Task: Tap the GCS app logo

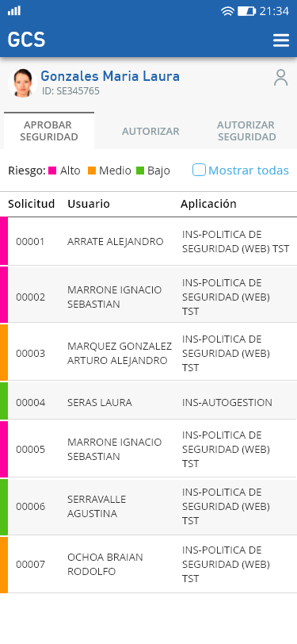Action: (26, 40)
